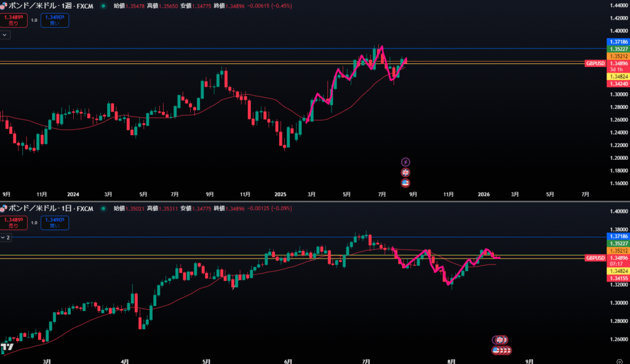Click the 1.44000 label on weekly price scale

click(x=619, y=6)
